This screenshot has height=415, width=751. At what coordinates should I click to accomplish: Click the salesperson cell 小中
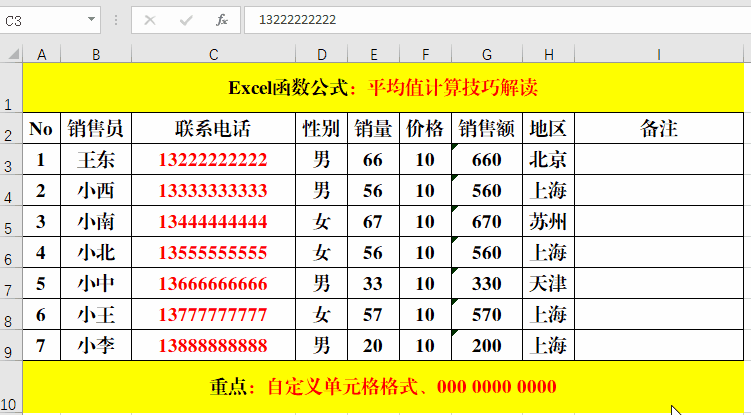(x=96, y=283)
